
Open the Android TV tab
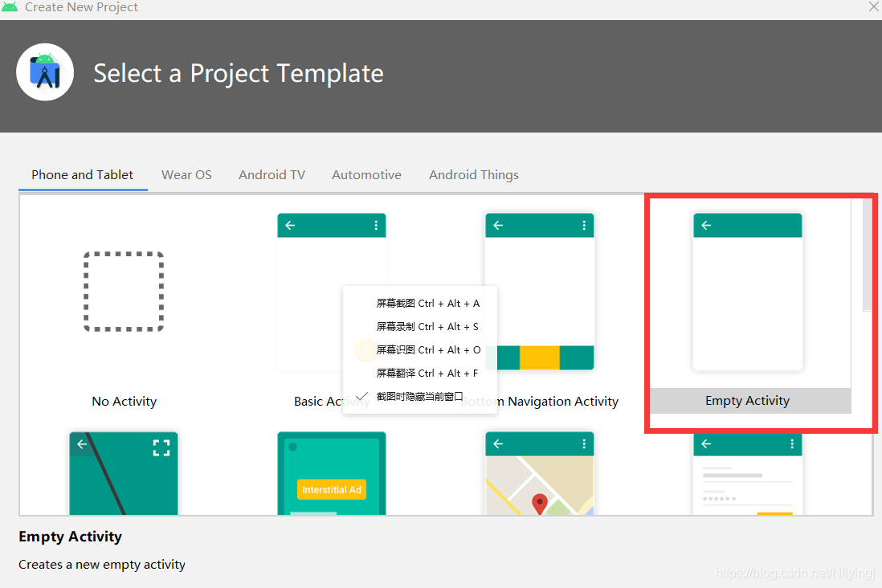[x=272, y=175]
